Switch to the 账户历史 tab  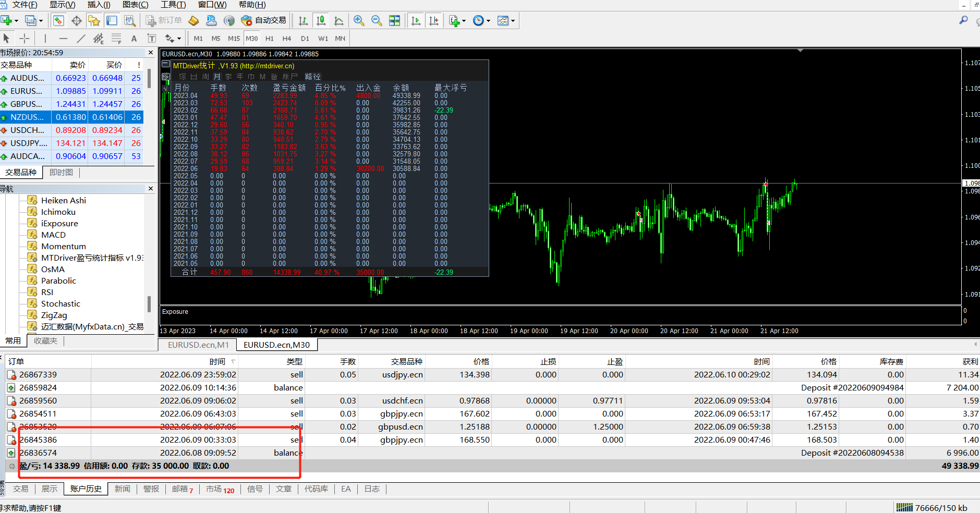(x=86, y=489)
